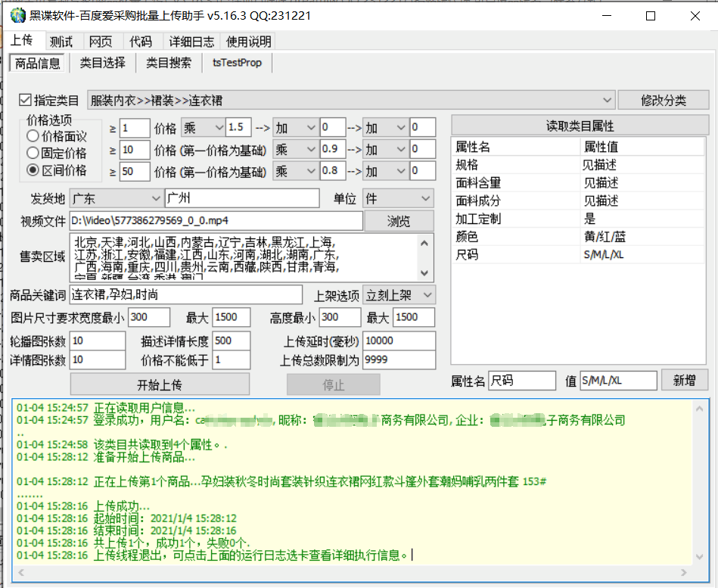Expand the 单位 dropdown showing 件
This screenshot has height=588, width=718.
[x=398, y=198]
